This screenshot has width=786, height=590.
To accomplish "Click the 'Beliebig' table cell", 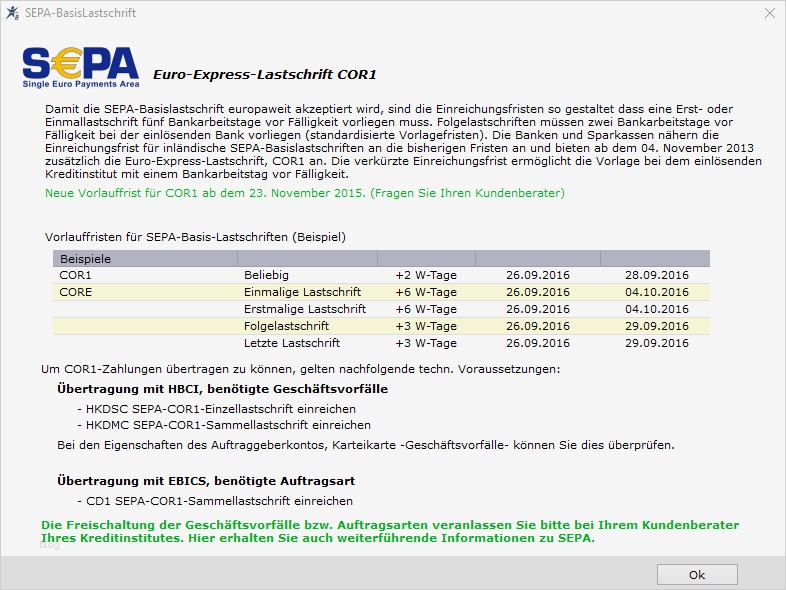I will coord(266,275).
